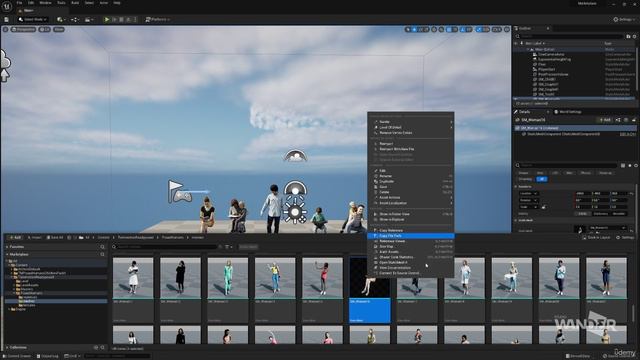The image size is (640, 360).
Task: Click the save level icon in main toolbar
Action: pos(7,19)
